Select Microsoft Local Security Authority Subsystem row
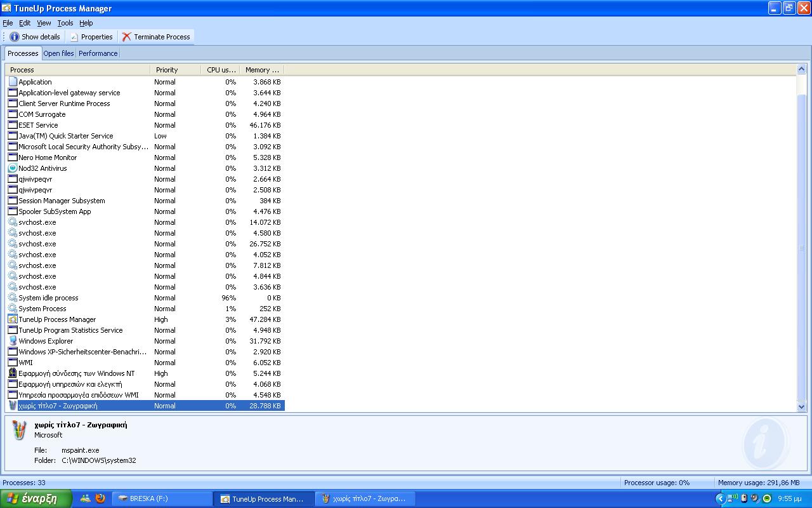812x508 pixels. pos(145,147)
